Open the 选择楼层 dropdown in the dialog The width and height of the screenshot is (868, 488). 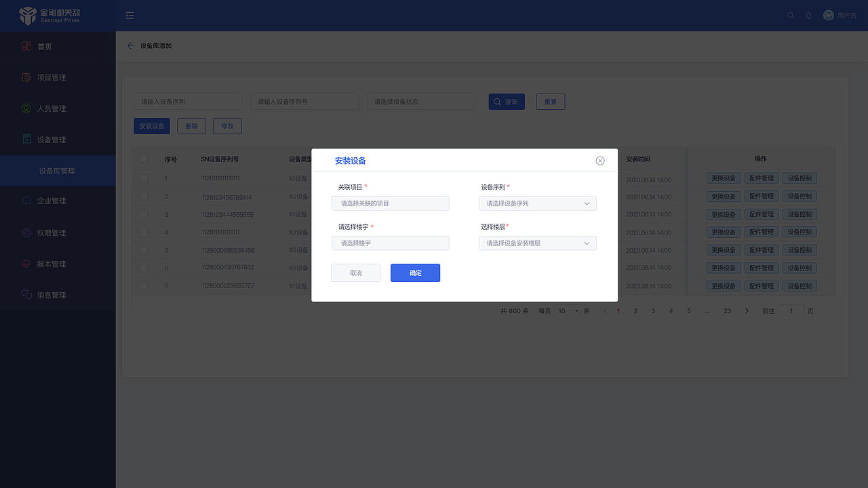538,243
